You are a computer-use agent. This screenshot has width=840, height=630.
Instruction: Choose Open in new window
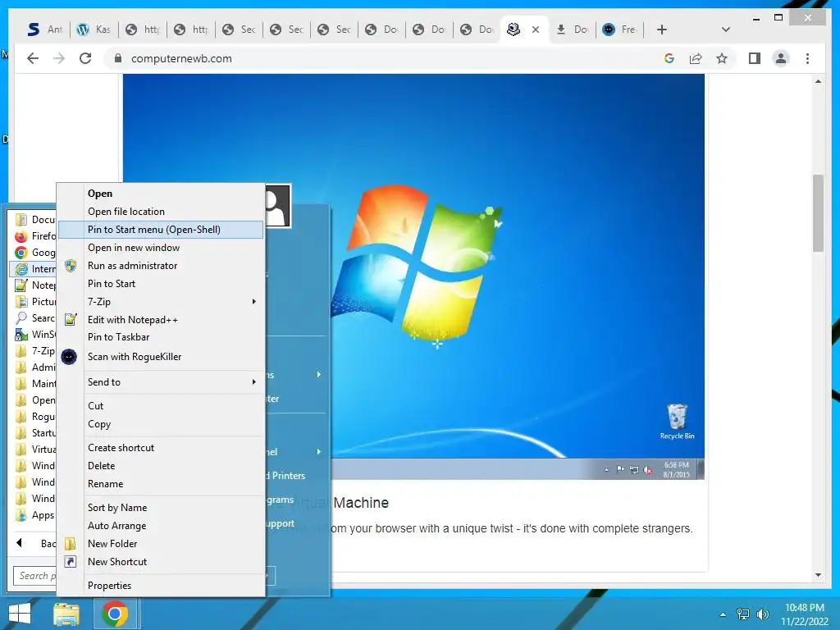click(x=161, y=248)
